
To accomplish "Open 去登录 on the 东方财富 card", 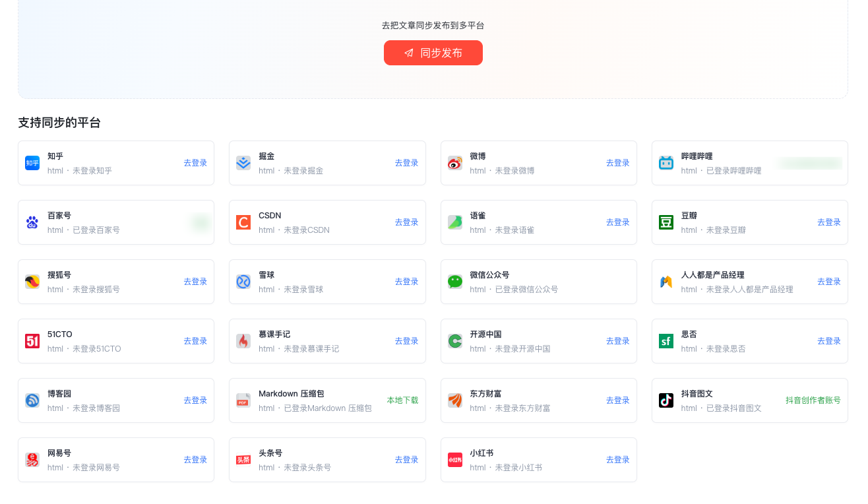I will 618,400.
